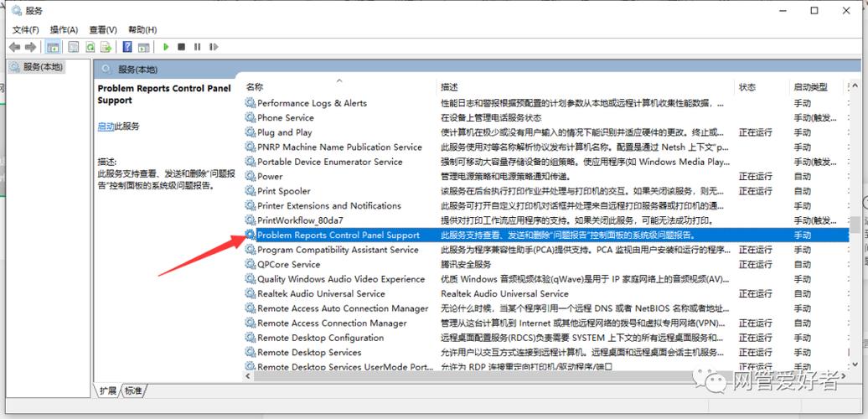868x419 pixels.
Task: Click 正在运行 status of Plug and Play
Action: [x=755, y=132]
